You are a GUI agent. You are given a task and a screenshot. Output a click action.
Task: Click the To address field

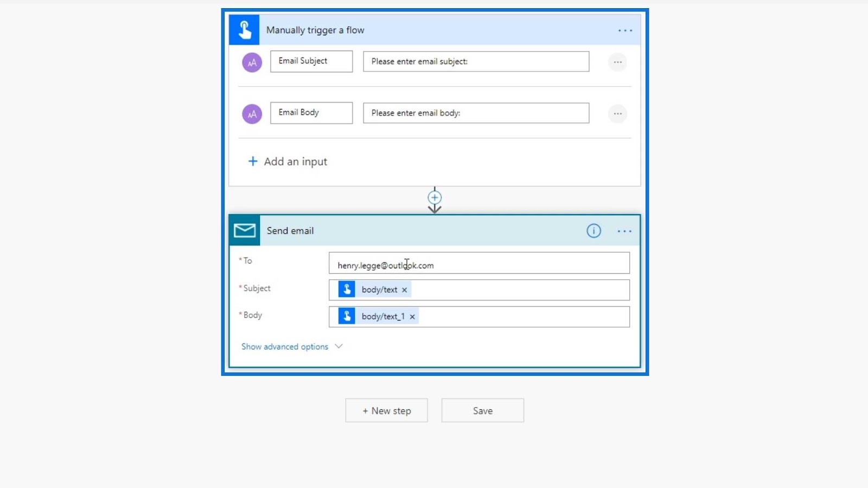(479, 263)
